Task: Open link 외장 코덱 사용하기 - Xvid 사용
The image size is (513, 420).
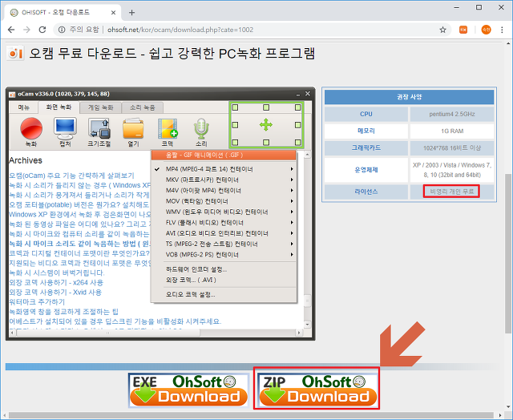Action: click(55, 292)
